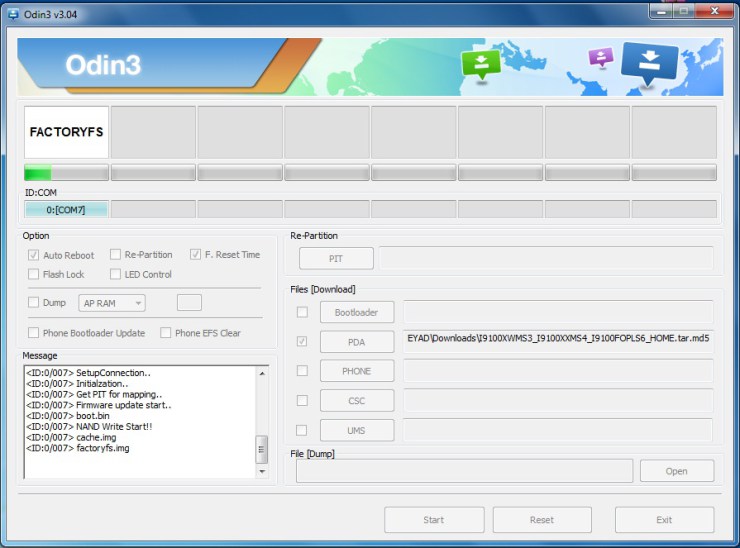Click the green download icon in banner
Viewport: 740px width, 548px height.
[481, 64]
